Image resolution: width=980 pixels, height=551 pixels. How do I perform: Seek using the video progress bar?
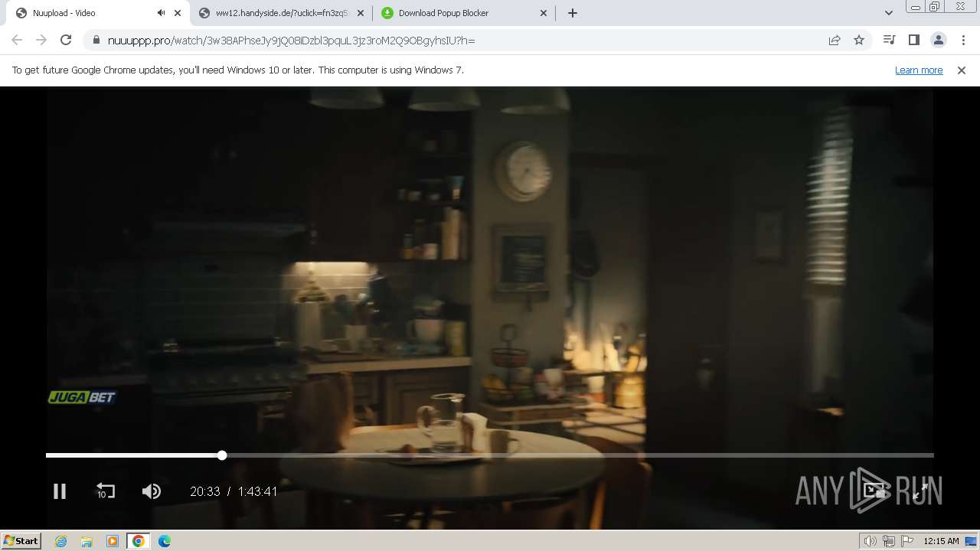coord(490,455)
